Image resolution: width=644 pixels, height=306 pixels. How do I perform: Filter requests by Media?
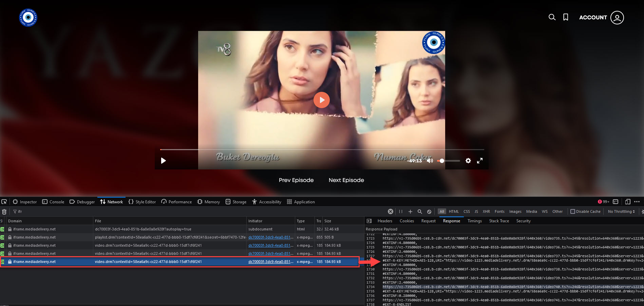tap(532, 211)
